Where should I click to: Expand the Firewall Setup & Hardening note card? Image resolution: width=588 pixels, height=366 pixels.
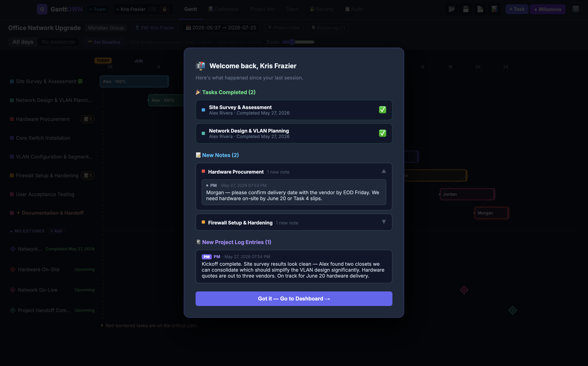point(384,222)
